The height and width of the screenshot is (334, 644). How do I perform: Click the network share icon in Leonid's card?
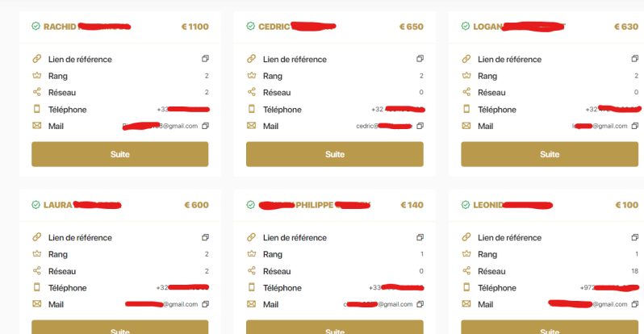pyautogui.click(x=466, y=271)
